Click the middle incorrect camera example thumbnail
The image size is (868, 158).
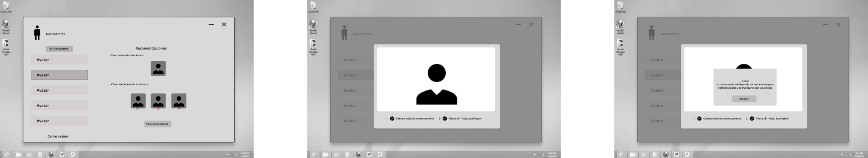[158, 101]
